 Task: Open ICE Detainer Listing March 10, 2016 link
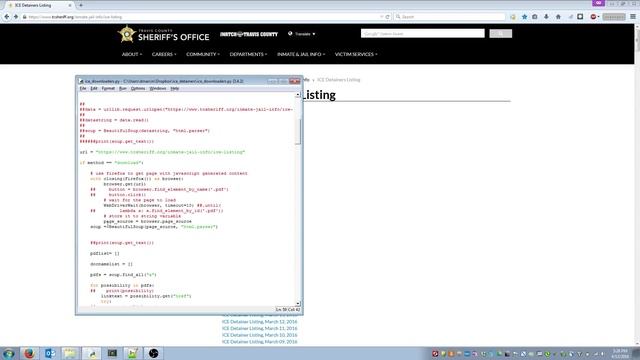(260, 335)
